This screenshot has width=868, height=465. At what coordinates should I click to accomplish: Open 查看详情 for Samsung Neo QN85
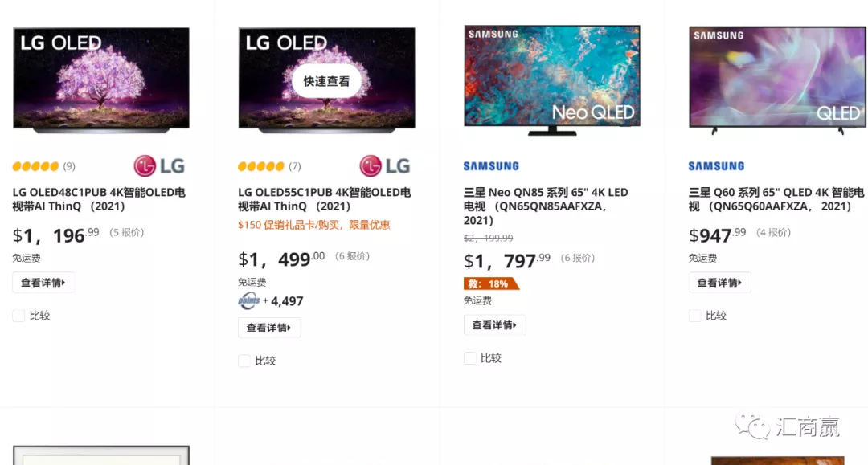(494, 325)
